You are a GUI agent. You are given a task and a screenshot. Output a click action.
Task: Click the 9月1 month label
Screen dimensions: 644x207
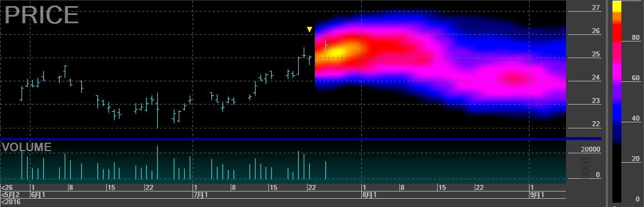(537, 195)
